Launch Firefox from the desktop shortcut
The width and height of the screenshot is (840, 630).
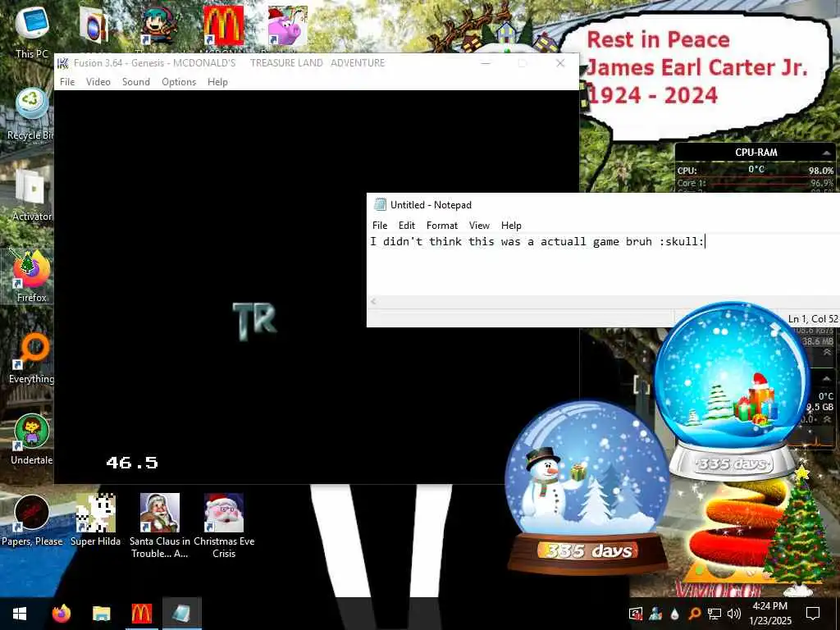(31, 276)
